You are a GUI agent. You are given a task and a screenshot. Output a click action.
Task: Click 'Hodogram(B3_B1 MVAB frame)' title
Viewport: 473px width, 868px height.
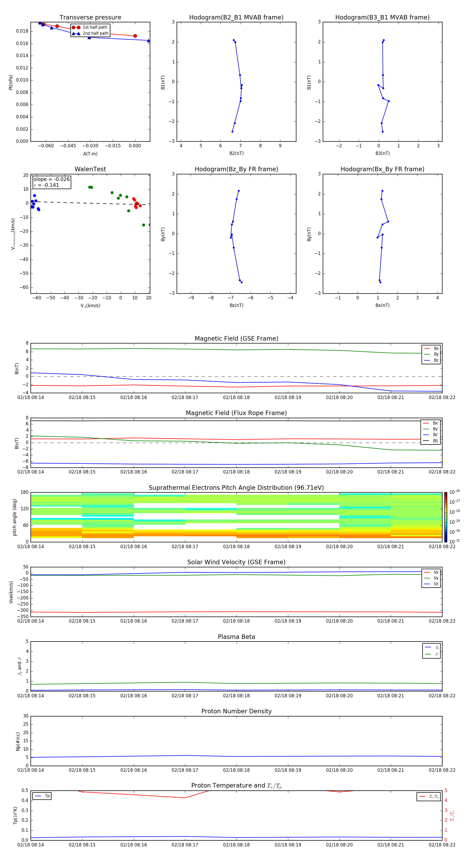tap(382, 18)
